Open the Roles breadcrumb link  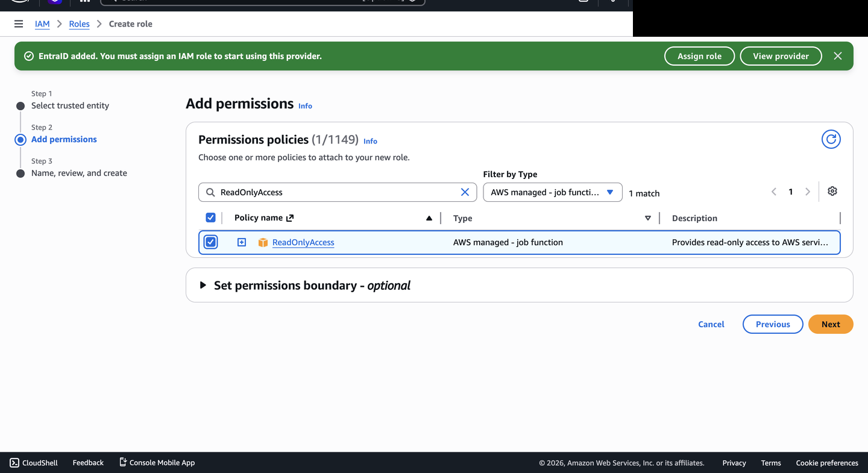[x=79, y=24]
